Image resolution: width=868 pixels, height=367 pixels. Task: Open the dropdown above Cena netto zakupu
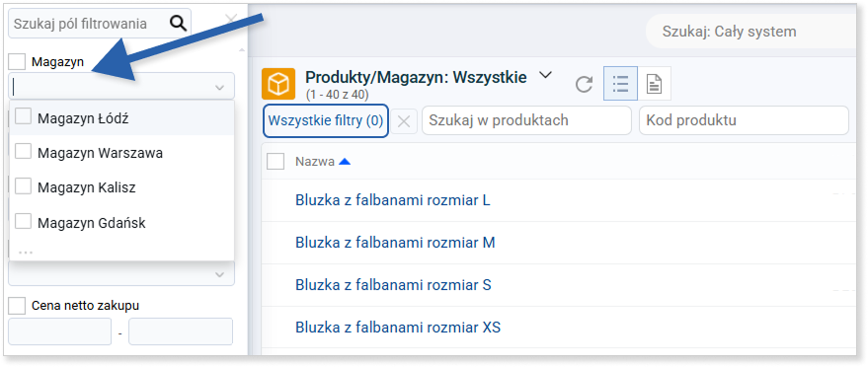(220, 274)
